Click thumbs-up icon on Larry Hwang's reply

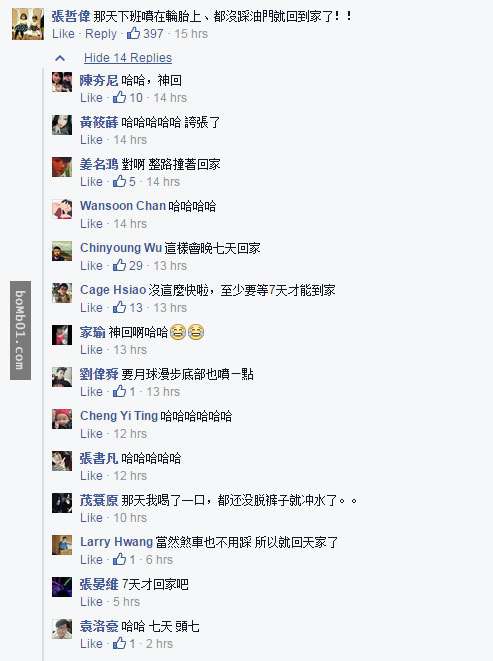tap(119, 559)
